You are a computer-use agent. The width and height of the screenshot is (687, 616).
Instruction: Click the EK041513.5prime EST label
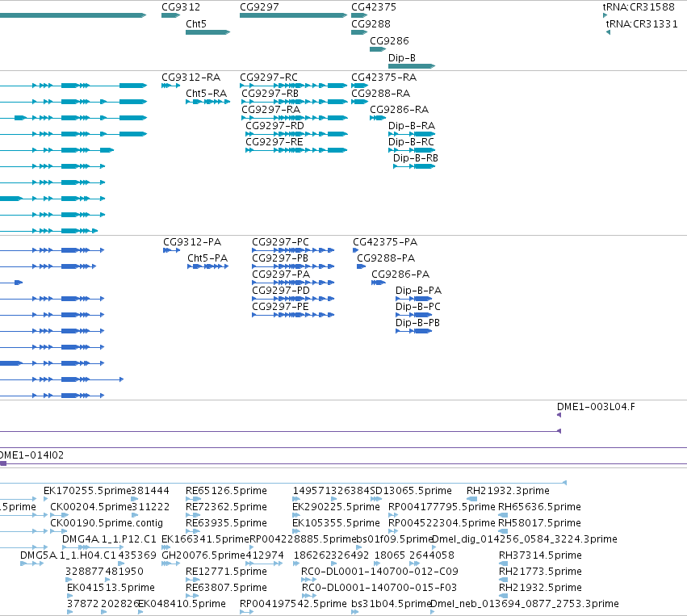[111, 588]
